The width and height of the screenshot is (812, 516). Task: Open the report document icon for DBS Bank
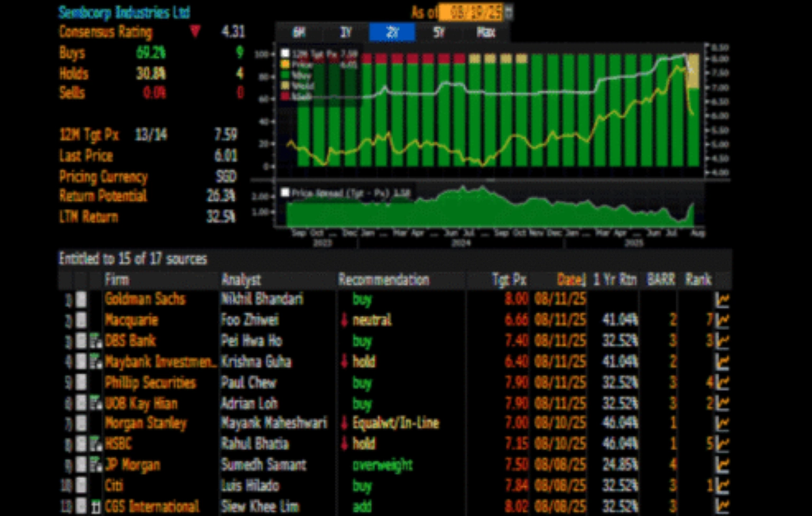[96, 341]
